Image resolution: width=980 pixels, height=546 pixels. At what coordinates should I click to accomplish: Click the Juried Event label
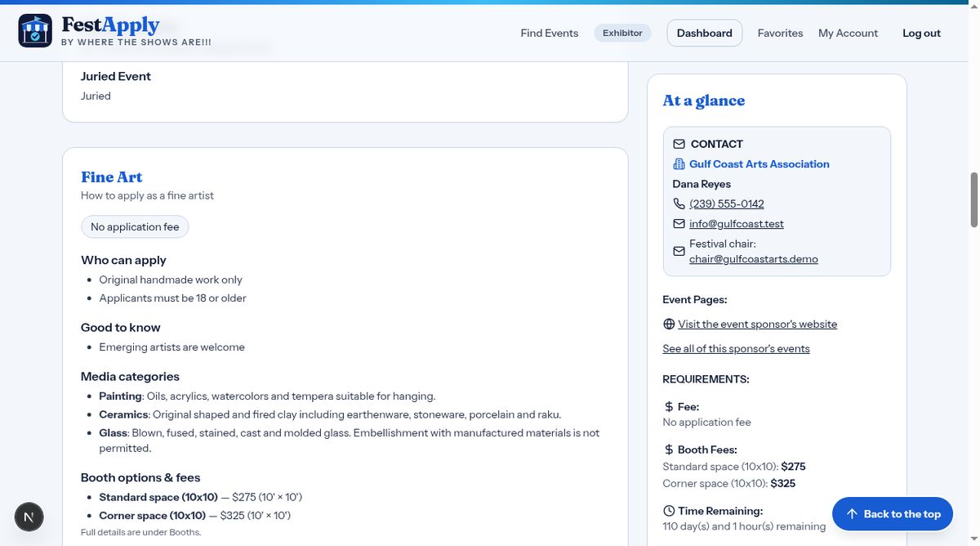tap(116, 76)
